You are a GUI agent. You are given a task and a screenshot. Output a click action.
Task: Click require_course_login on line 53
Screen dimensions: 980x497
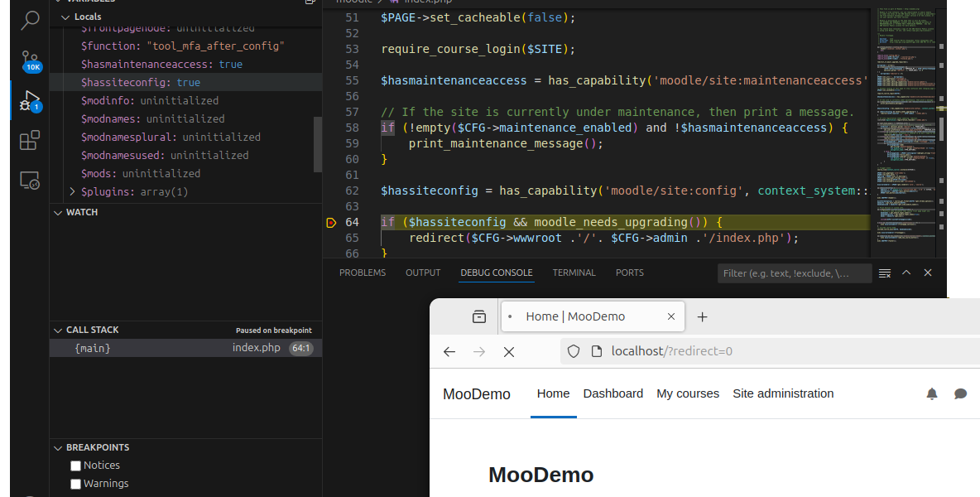(450, 49)
